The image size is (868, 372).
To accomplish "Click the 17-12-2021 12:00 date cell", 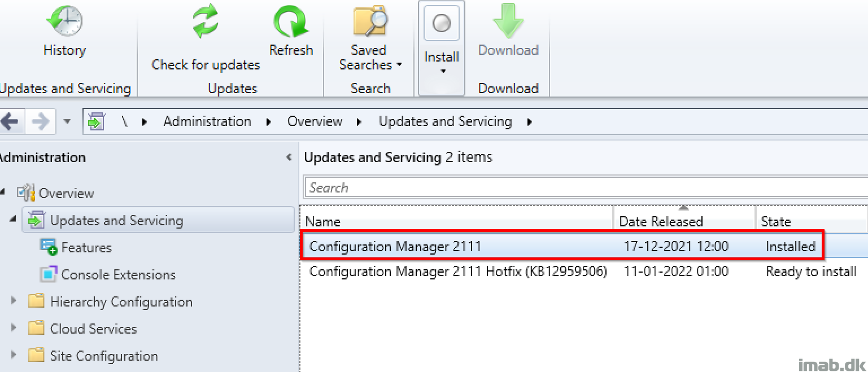I will [677, 246].
